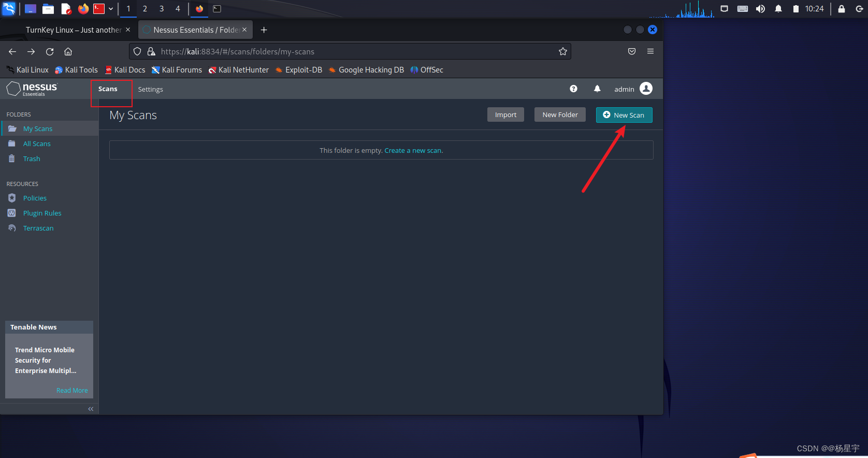Click the Trend Micro news headline

pyautogui.click(x=46, y=360)
